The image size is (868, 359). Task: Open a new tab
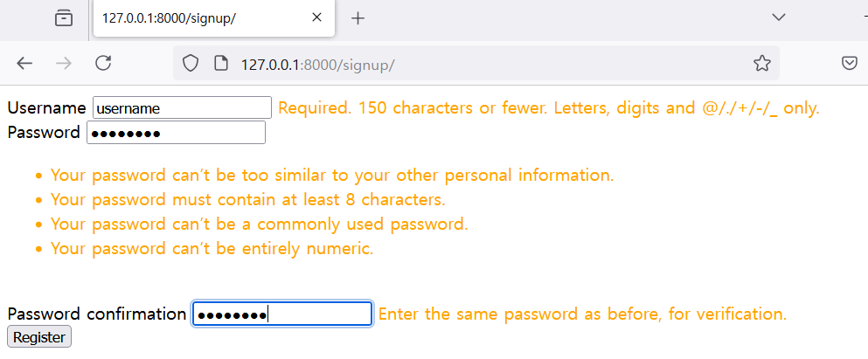(x=358, y=17)
